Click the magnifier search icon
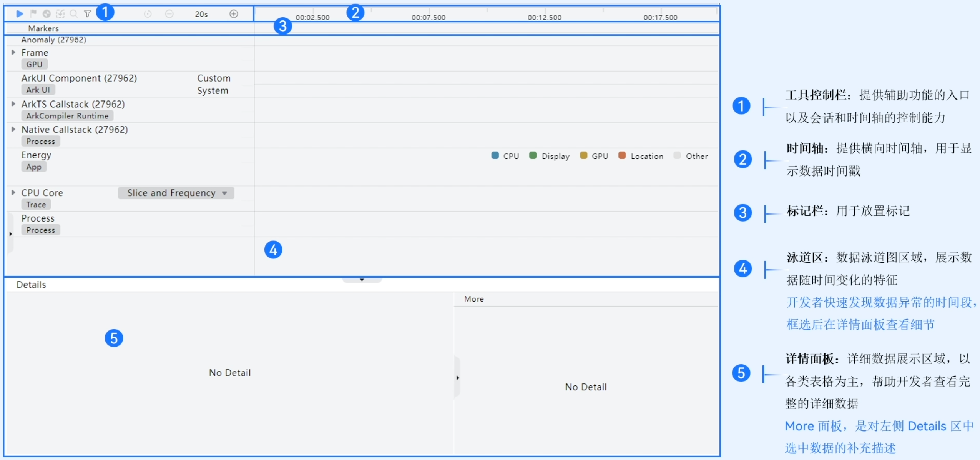Image resolution: width=980 pixels, height=460 pixels. [x=74, y=14]
